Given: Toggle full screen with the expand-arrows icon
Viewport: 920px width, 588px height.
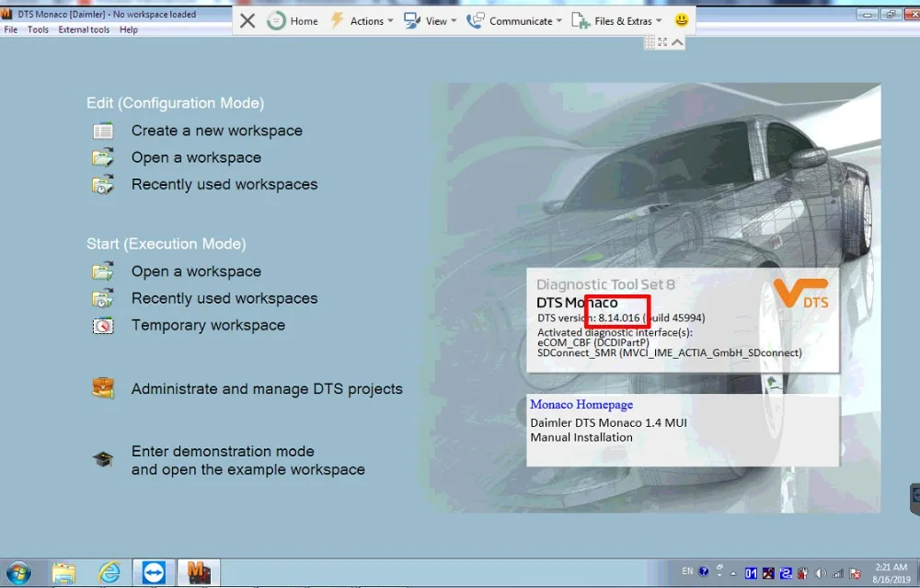Looking at the screenshot, I should click(662, 41).
